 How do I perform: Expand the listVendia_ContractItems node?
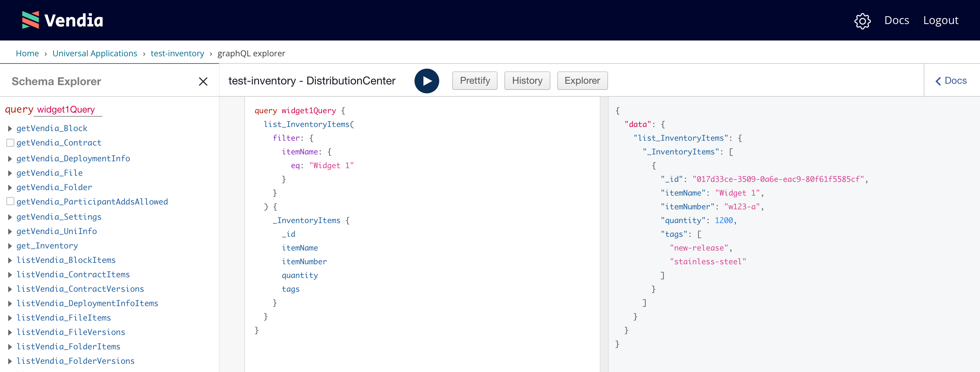(10, 275)
